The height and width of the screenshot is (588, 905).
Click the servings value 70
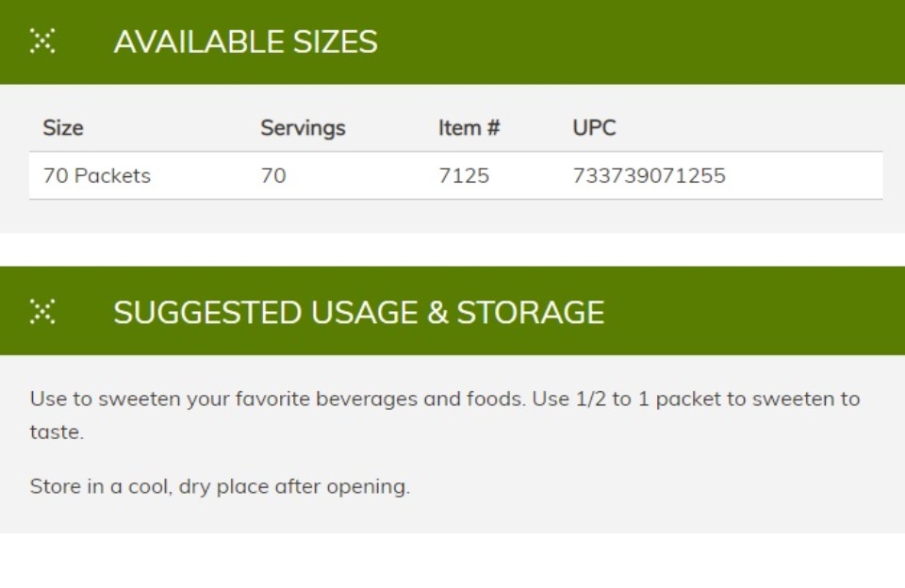click(x=273, y=175)
